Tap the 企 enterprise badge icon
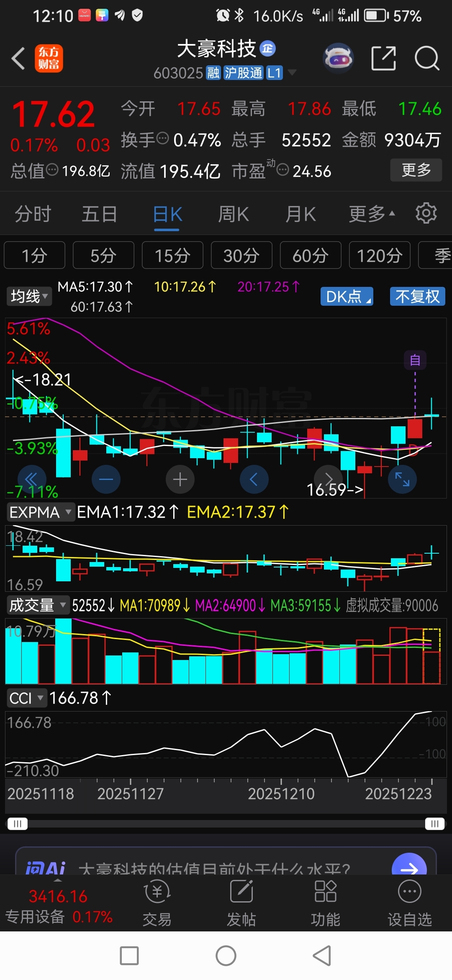The image size is (452, 980). click(267, 49)
